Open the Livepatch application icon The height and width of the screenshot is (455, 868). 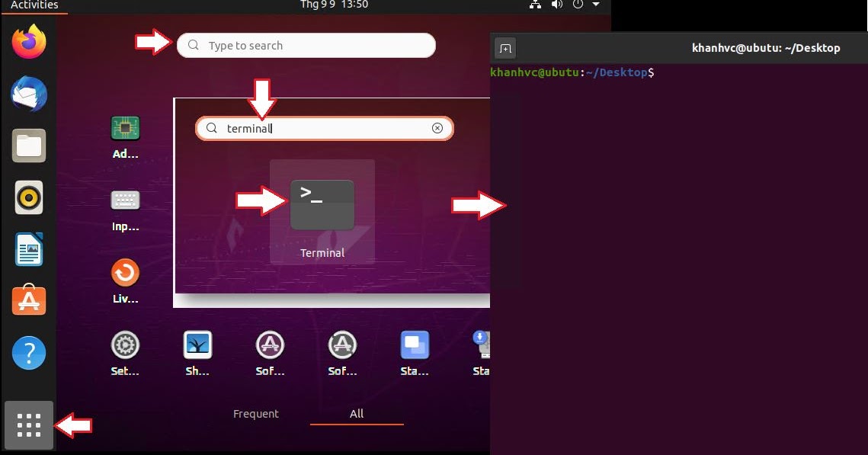point(124,273)
